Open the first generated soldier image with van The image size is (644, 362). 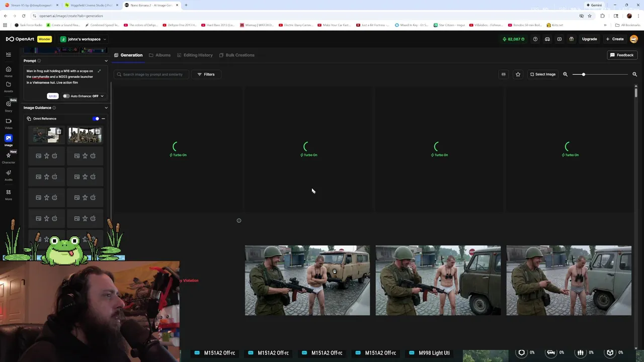307,281
